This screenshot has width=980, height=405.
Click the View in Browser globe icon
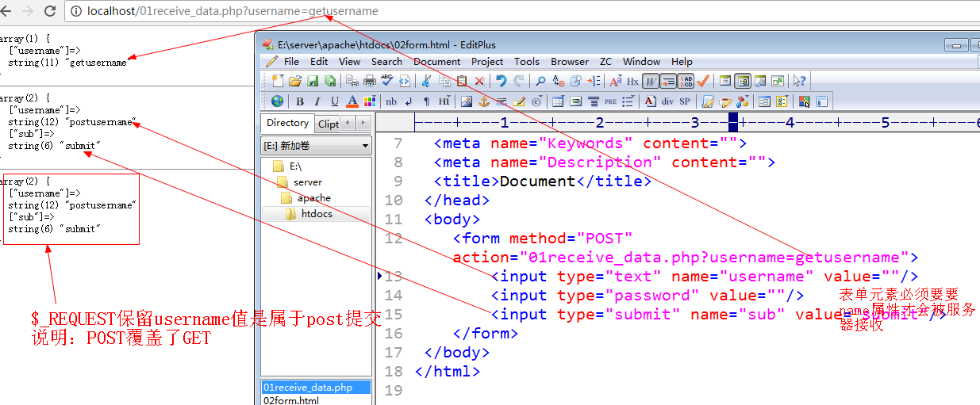pos(277,101)
